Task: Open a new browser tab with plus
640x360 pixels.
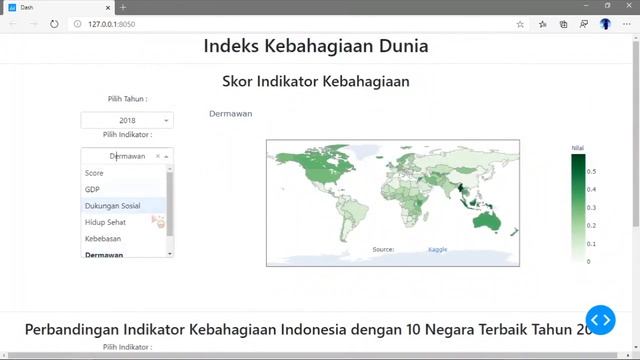Action: 123,7
